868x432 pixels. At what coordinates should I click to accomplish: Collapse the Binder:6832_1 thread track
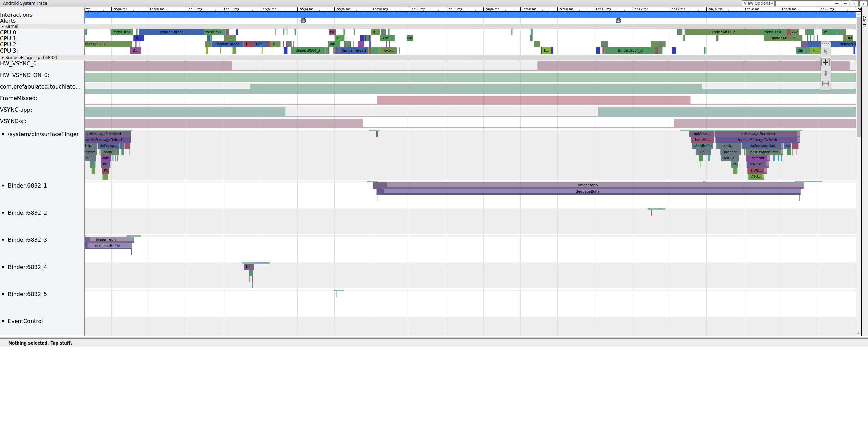[3, 186]
